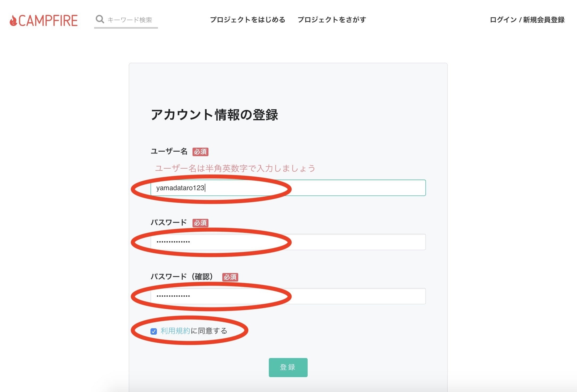Click the に同意する checkbox label text

[x=209, y=331]
